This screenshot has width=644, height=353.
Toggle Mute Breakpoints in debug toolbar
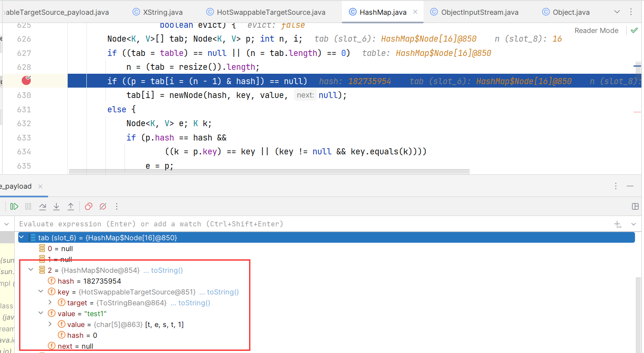103,207
